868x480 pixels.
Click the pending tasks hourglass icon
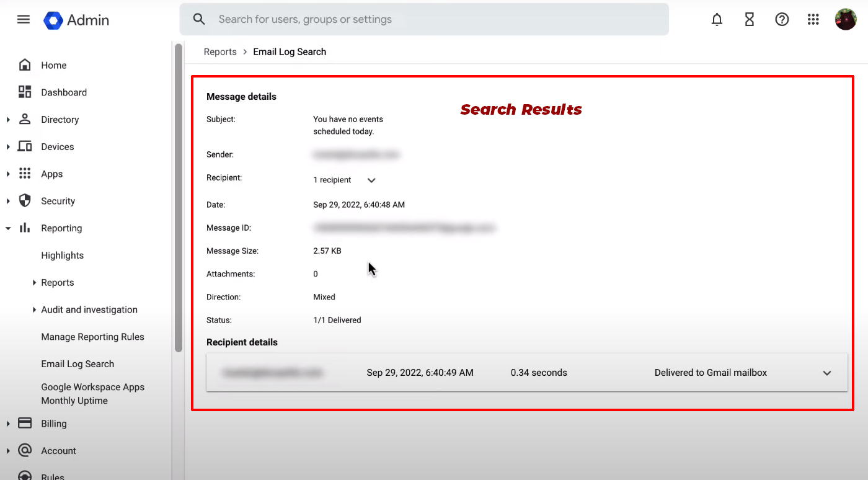(749, 19)
